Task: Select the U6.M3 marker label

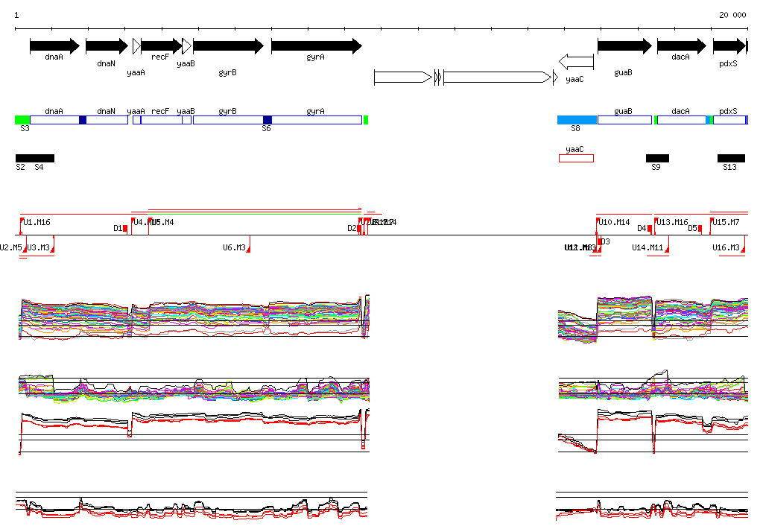Action: tap(235, 247)
